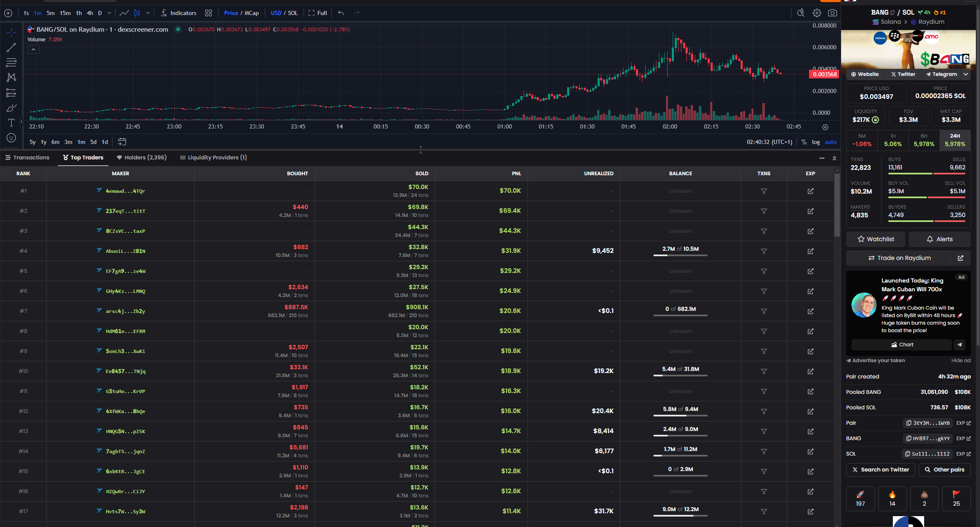Take a chart snapshot with camera icon
Image resolution: width=980 pixels, height=527 pixels.
tap(832, 13)
